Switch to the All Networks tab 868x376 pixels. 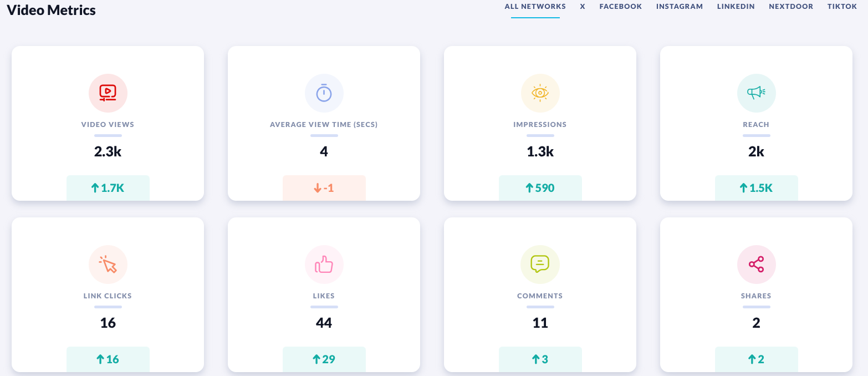tap(535, 7)
